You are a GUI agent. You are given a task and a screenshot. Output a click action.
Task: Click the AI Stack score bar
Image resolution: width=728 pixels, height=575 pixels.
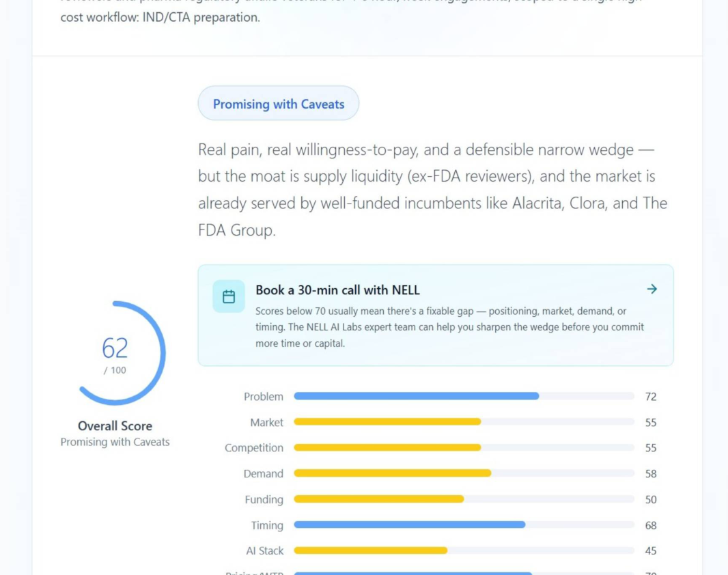tap(464, 550)
